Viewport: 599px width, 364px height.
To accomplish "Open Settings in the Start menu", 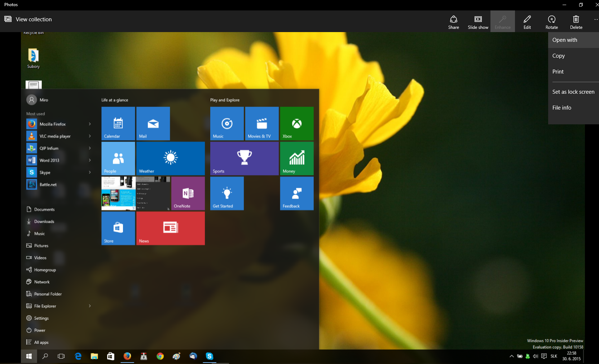I will [38, 318].
